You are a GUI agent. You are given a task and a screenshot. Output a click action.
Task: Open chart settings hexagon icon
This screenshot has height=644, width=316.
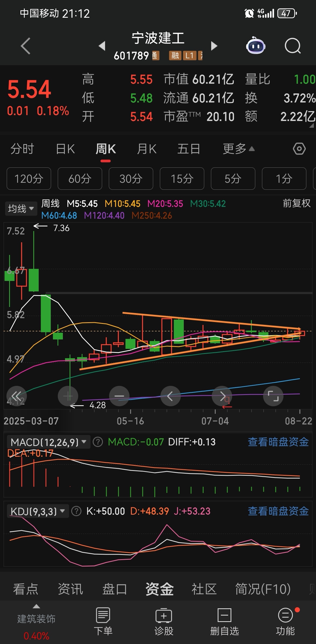point(299,149)
